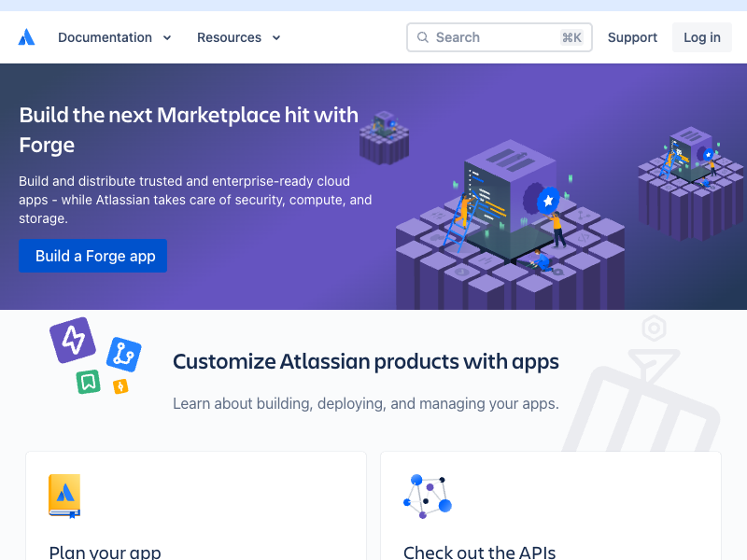Click the blue network graph API icon
747x560 pixels.
(x=428, y=497)
